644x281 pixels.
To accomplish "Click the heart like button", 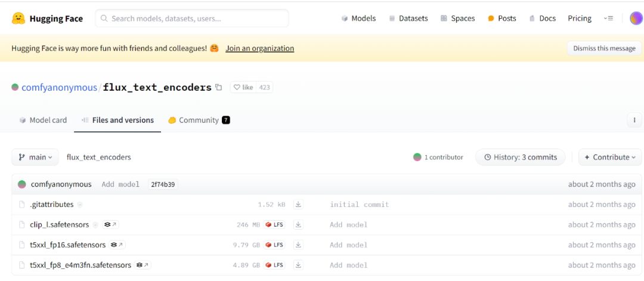I will tap(243, 87).
